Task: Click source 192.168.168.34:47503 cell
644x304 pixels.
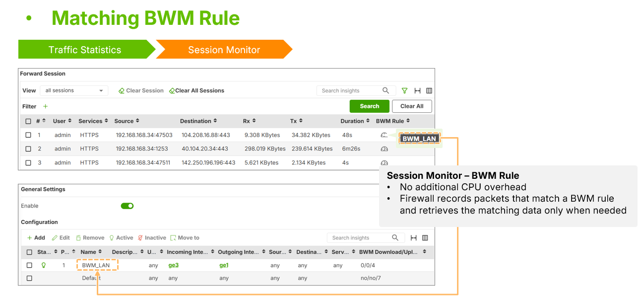Action: (144, 135)
